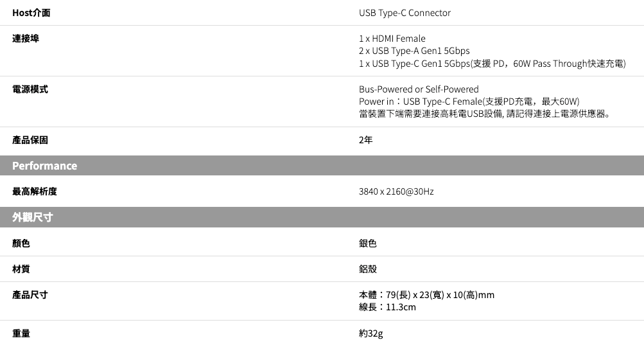
Task: Select the 2年 warranty value
Action: coord(365,140)
